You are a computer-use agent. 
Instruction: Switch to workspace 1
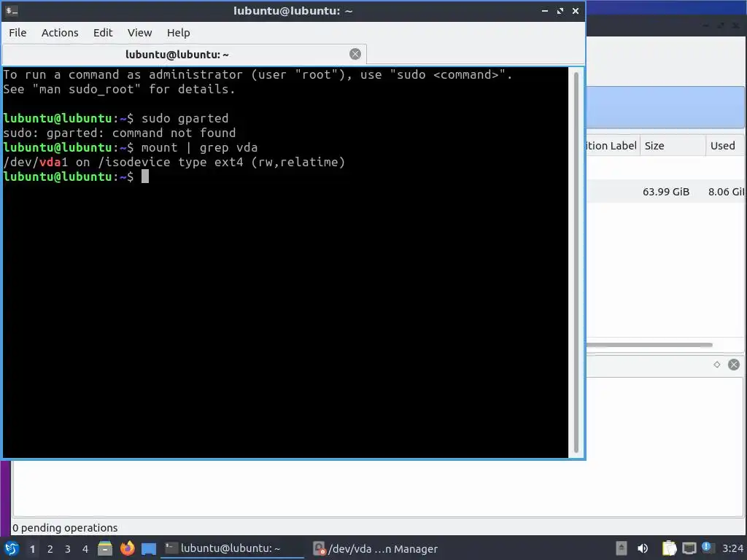click(32, 549)
